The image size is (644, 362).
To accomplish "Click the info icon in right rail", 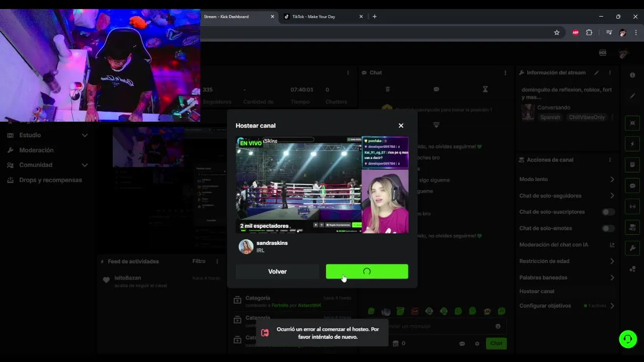I will (x=632, y=75).
